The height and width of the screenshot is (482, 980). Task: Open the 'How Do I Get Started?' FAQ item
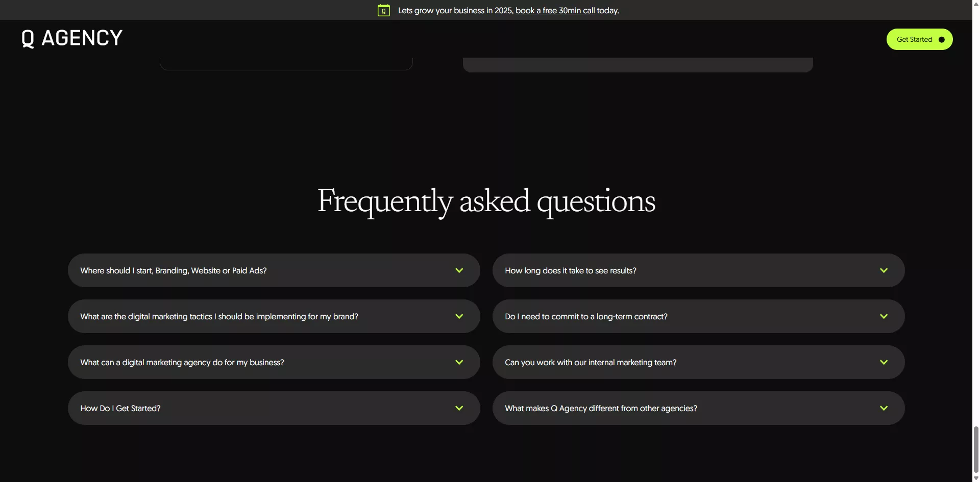click(x=274, y=408)
